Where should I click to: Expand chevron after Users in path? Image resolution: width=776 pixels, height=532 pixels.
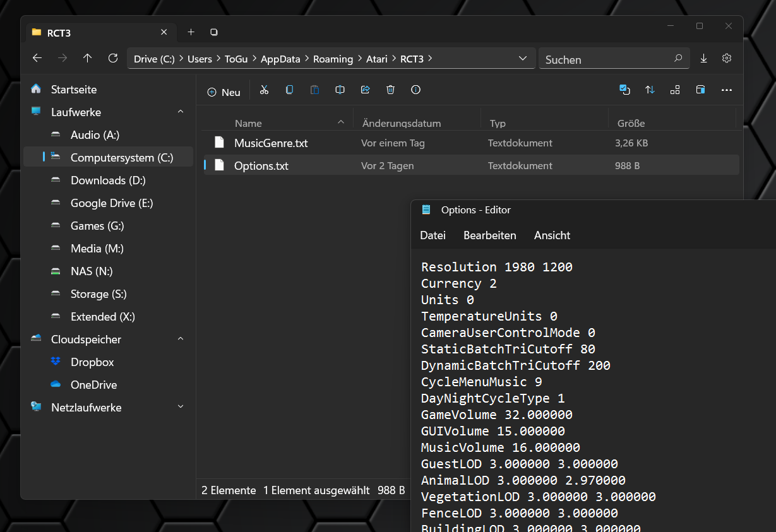click(x=218, y=59)
